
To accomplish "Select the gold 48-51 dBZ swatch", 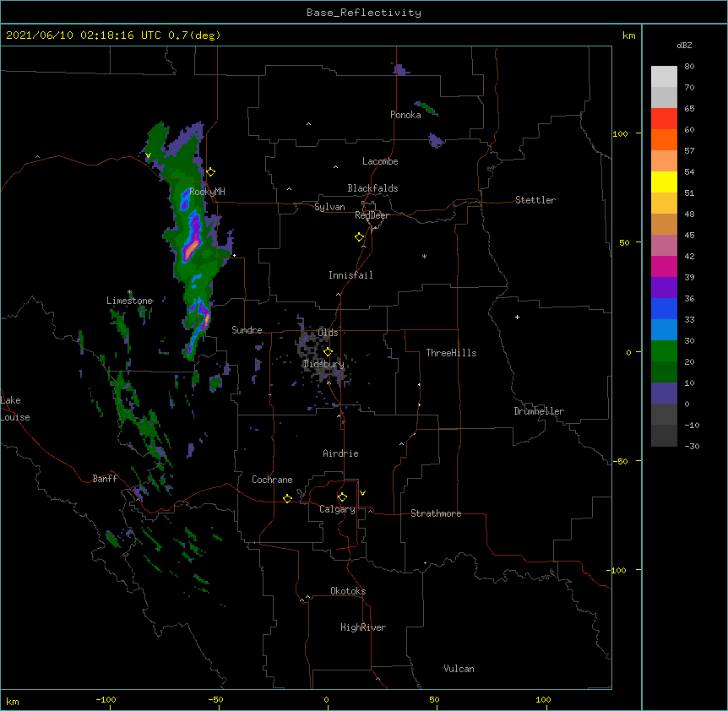I will (x=664, y=204).
